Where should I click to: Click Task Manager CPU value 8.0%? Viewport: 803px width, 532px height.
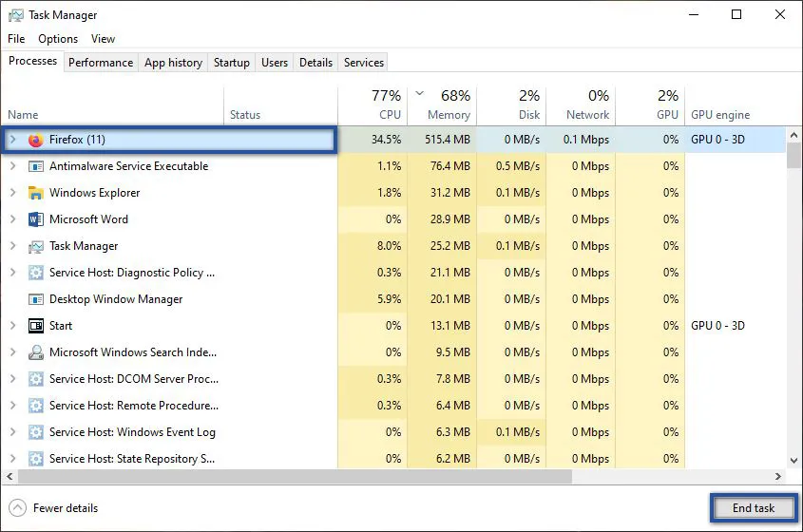coord(389,246)
